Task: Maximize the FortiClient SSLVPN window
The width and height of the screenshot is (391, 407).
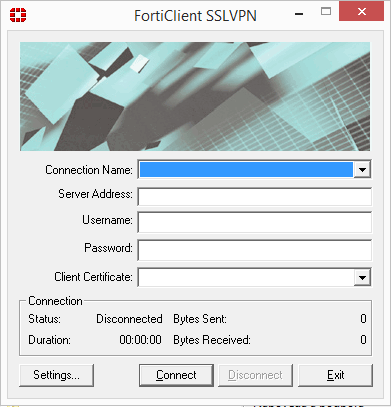Action: pyautogui.click(x=326, y=12)
